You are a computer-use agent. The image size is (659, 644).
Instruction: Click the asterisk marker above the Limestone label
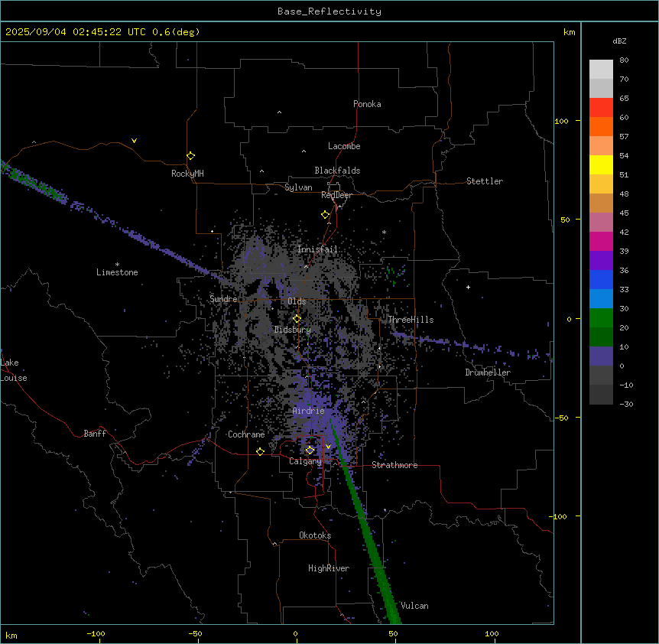(x=117, y=265)
